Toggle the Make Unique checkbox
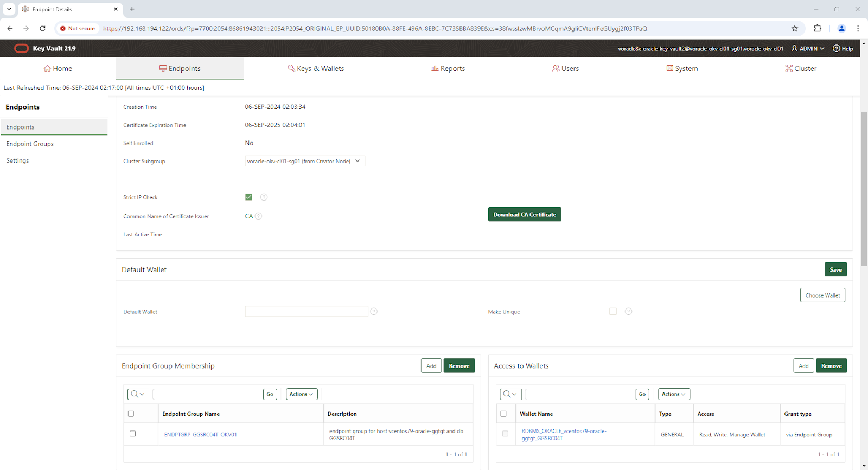 613,311
